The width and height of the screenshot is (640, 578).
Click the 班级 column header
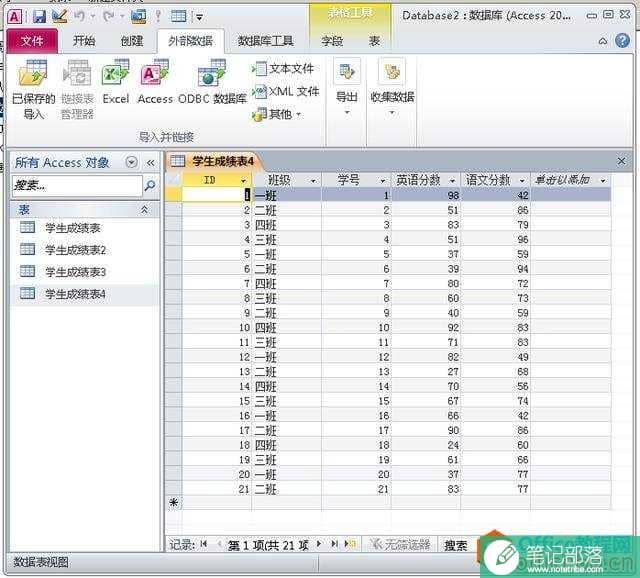click(280, 180)
